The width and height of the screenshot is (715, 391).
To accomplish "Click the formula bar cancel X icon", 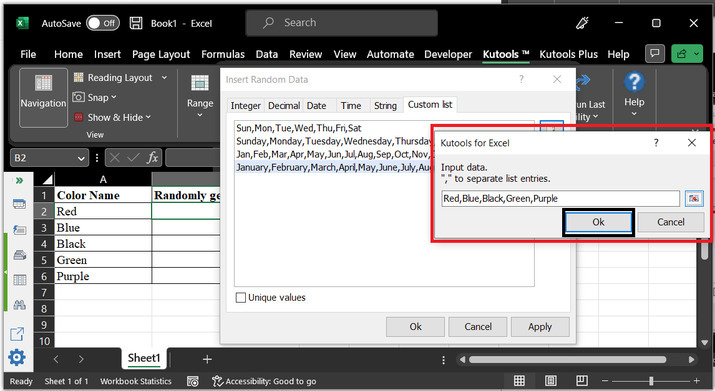I will point(114,158).
